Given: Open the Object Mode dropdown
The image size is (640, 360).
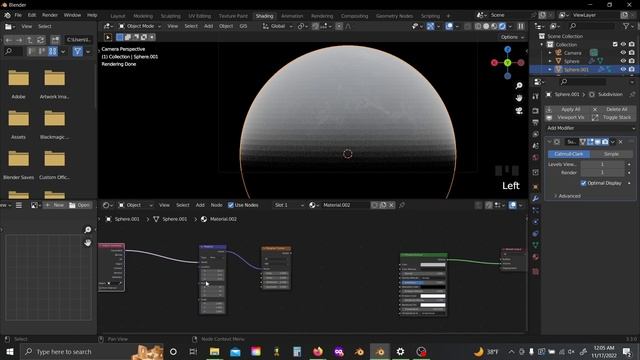Looking at the screenshot, I should coord(140,26).
